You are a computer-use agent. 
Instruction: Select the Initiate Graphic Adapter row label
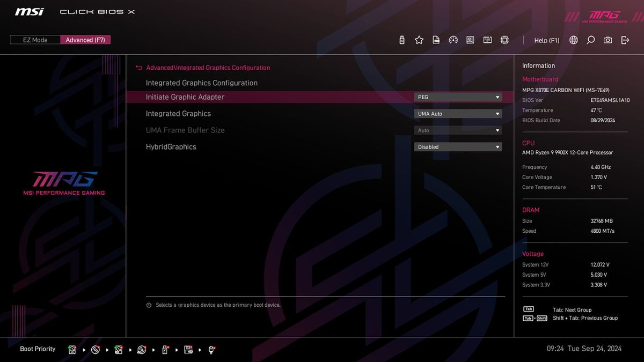click(185, 97)
